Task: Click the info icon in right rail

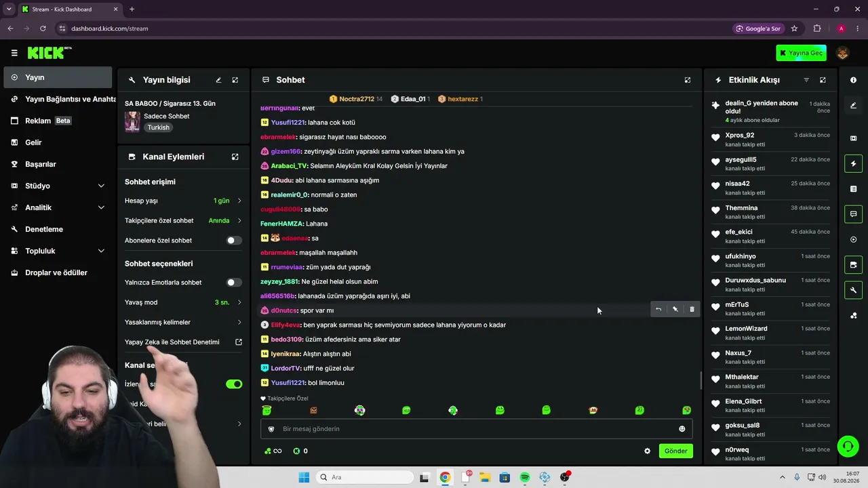Action: click(x=853, y=80)
